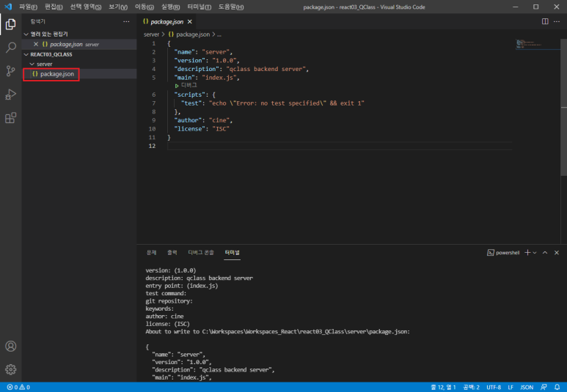This screenshot has height=392, width=567.
Task: Click the terminal line 'author: cine'
Action: pyautogui.click(x=164, y=317)
